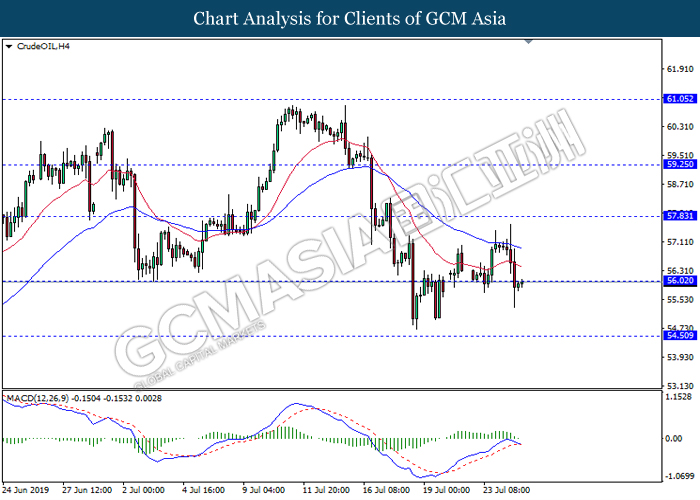Click the 61.910 price axis value
This screenshot has width=700, height=500.
coord(680,69)
